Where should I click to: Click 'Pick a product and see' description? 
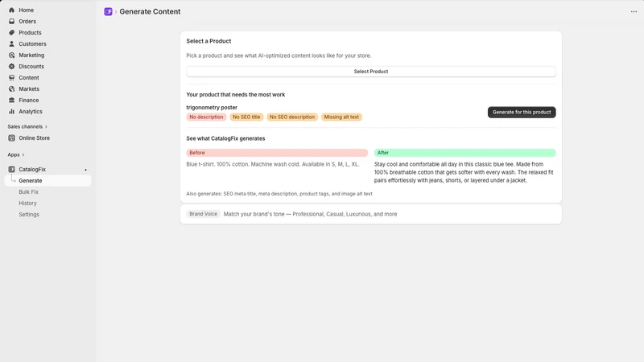(x=279, y=56)
